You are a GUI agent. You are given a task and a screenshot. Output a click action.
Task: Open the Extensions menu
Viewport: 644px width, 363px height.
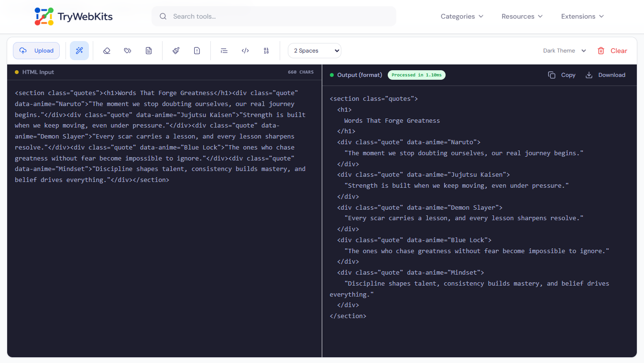[x=582, y=16]
